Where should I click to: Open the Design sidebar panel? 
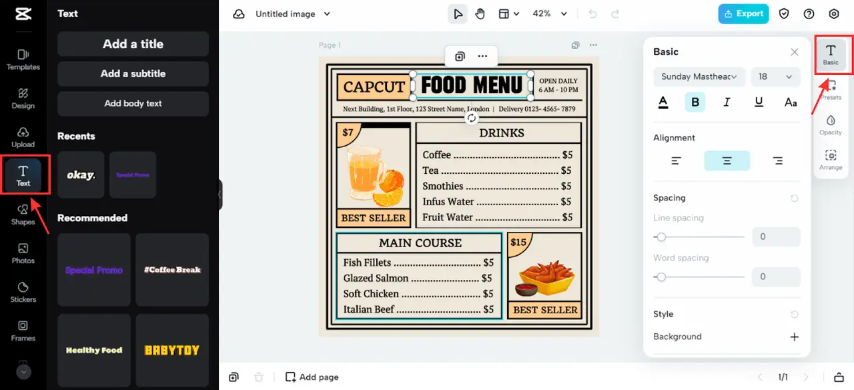23,99
